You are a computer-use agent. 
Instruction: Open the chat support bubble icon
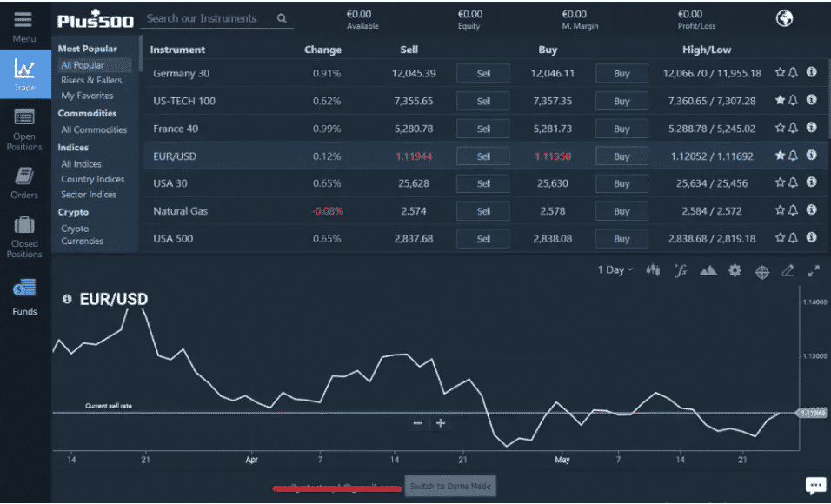coord(814,486)
